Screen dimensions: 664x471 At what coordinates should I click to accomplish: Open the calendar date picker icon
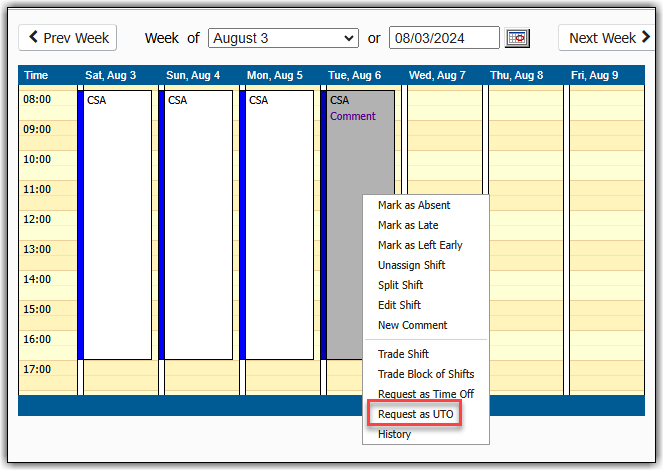point(517,38)
